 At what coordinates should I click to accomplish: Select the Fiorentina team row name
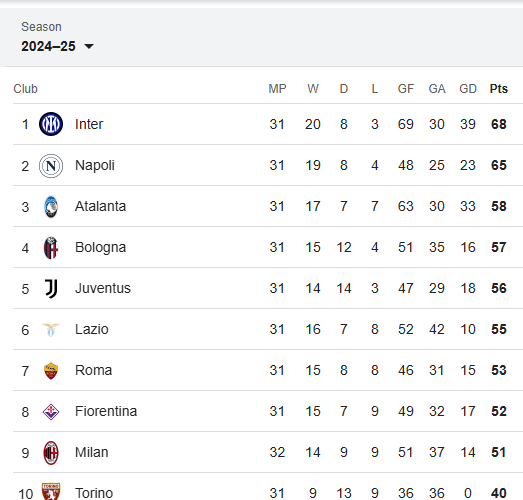pyautogui.click(x=106, y=411)
